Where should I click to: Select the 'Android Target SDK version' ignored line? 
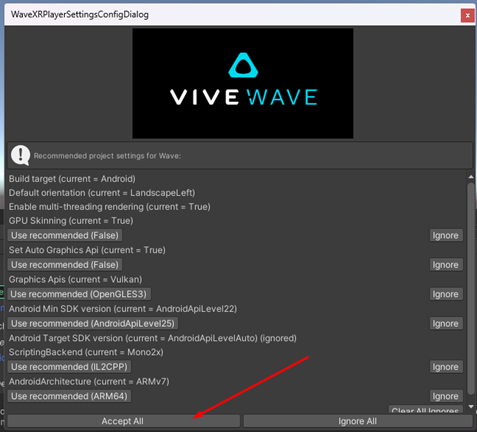[x=152, y=338]
